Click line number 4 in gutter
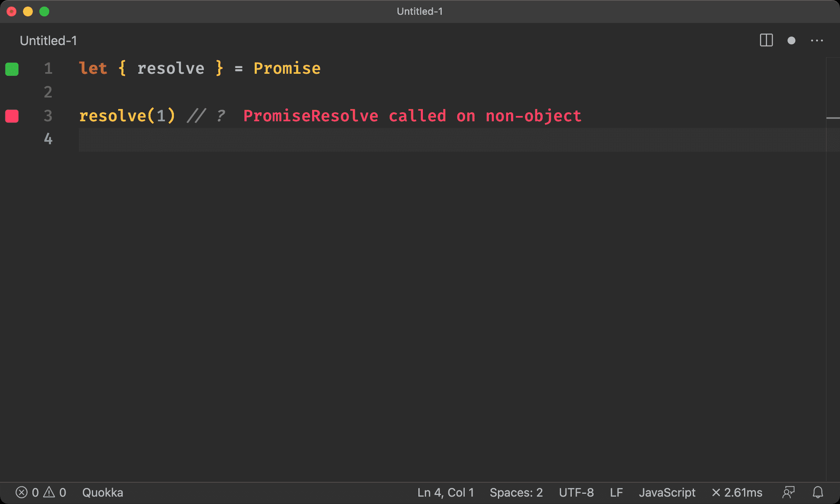Viewport: 840px width, 504px height. click(x=48, y=139)
